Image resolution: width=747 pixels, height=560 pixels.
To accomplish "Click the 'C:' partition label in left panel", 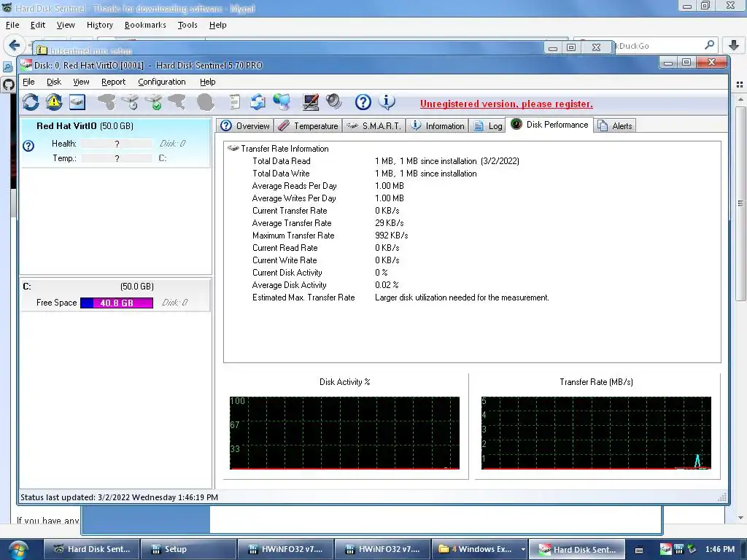I will pos(27,287).
